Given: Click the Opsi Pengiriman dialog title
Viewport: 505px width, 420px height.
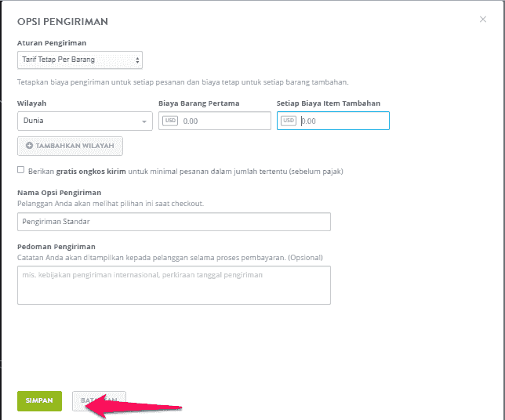Looking at the screenshot, I should click(x=63, y=22).
